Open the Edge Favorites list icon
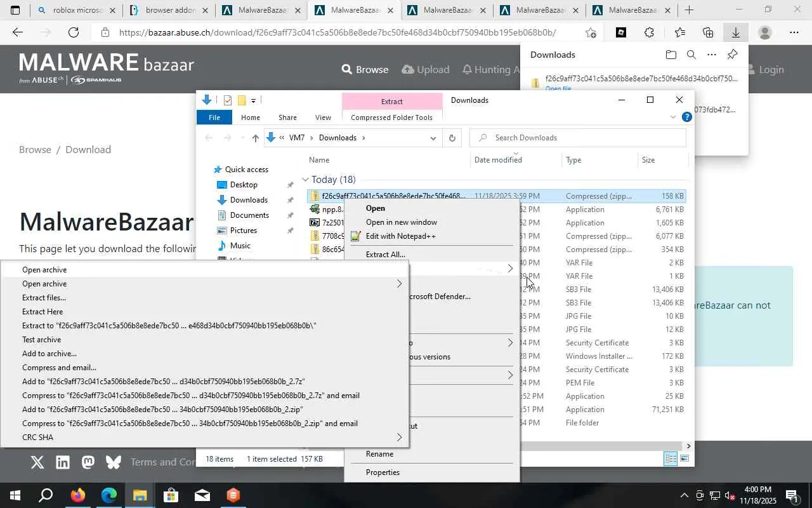This screenshot has height=508, width=812. point(679,32)
